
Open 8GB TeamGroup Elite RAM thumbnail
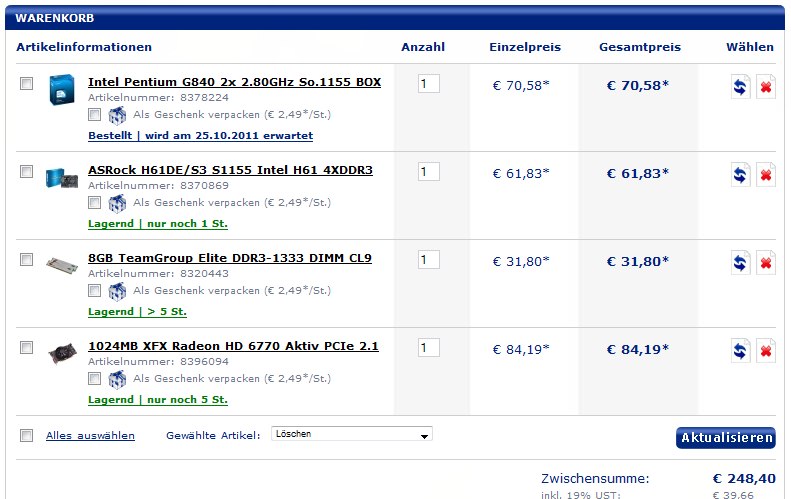click(x=62, y=265)
